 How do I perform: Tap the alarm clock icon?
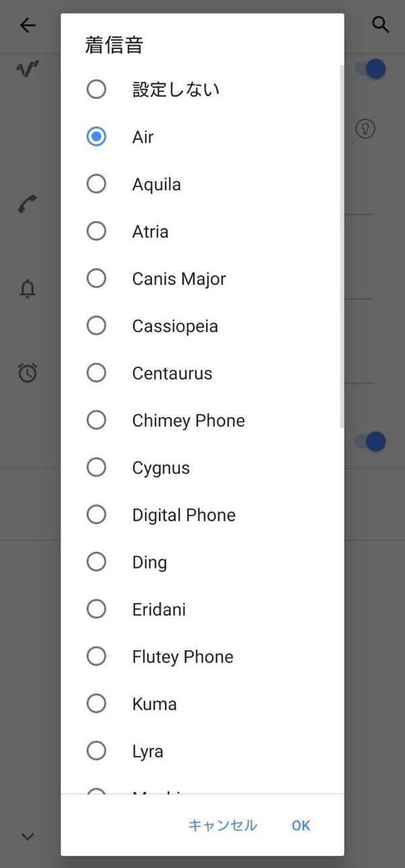point(28,373)
